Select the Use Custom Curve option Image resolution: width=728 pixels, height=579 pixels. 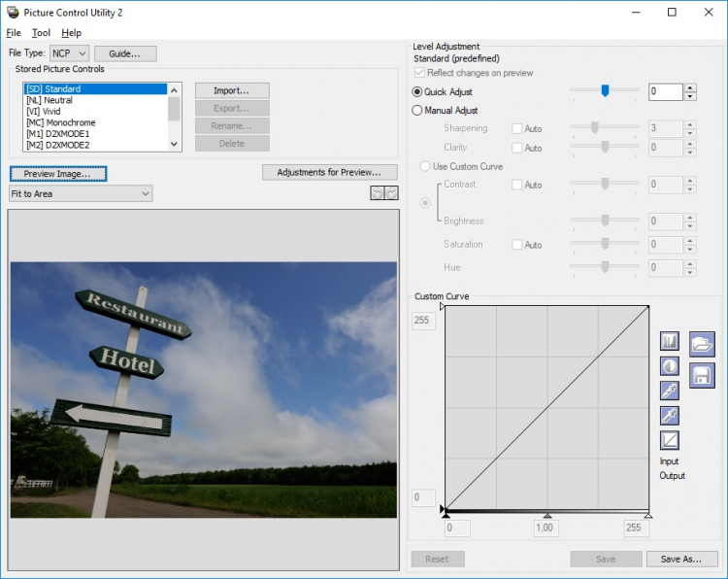coord(425,166)
